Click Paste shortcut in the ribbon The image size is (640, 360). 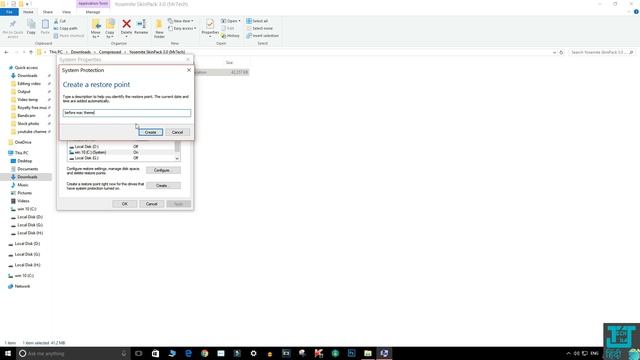tap(69, 36)
